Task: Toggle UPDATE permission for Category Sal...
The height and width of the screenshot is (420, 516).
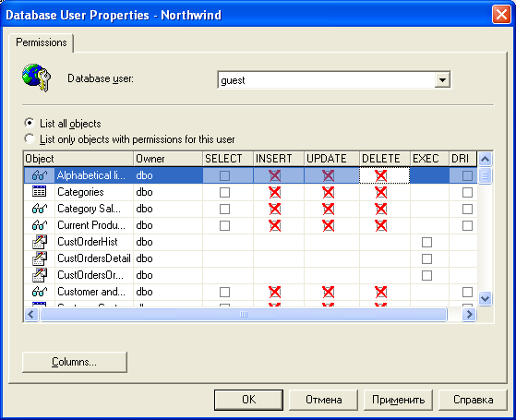Action: tap(328, 209)
